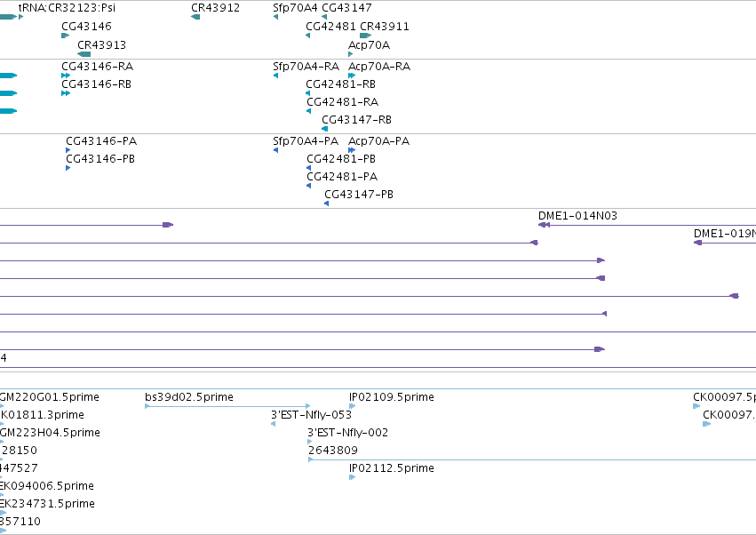The image size is (756, 535).
Task: Select protein label CG43146-PA
Action: coord(101,141)
